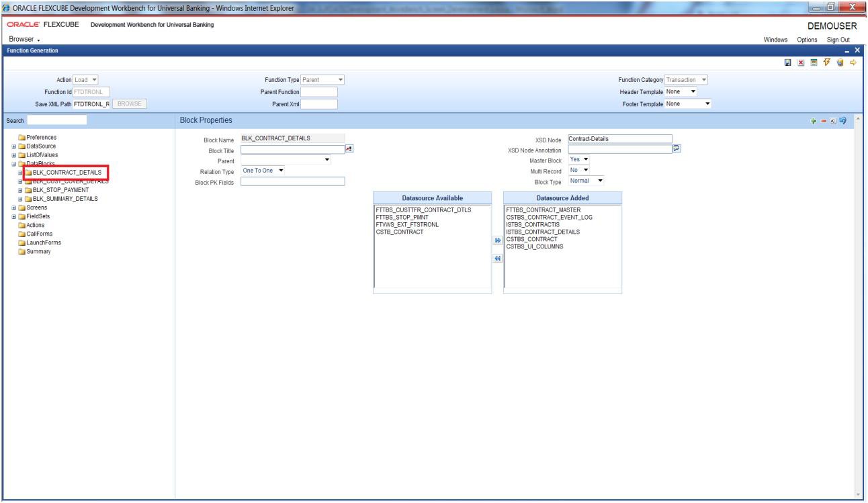The height and width of the screenshot is (503, 868).
Task: Open the Relation Type dropdown
Action: [x=263, y=171]
